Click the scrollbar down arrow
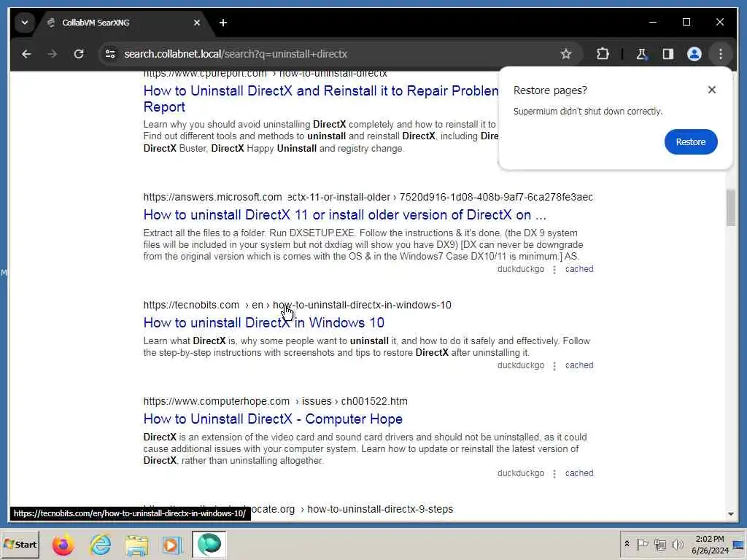The width and height of the screenshot is (747, 560). click(731, 514)
